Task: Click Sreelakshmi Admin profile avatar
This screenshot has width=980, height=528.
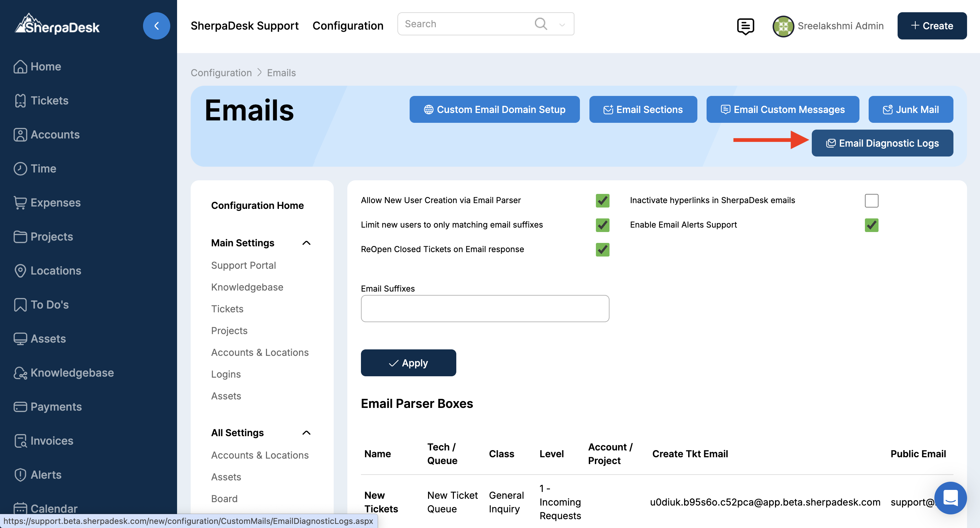Action: coord(783,26)
